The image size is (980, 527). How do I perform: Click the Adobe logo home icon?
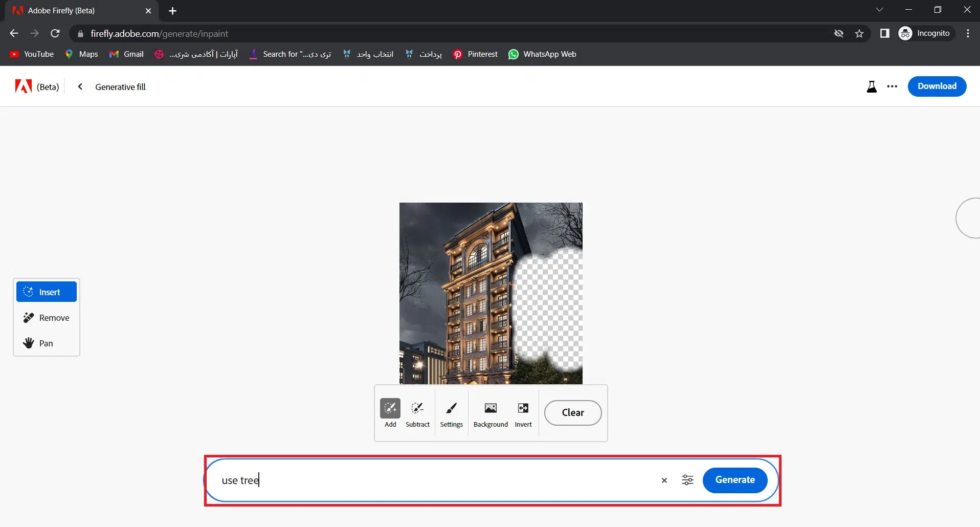pos(24,86)
